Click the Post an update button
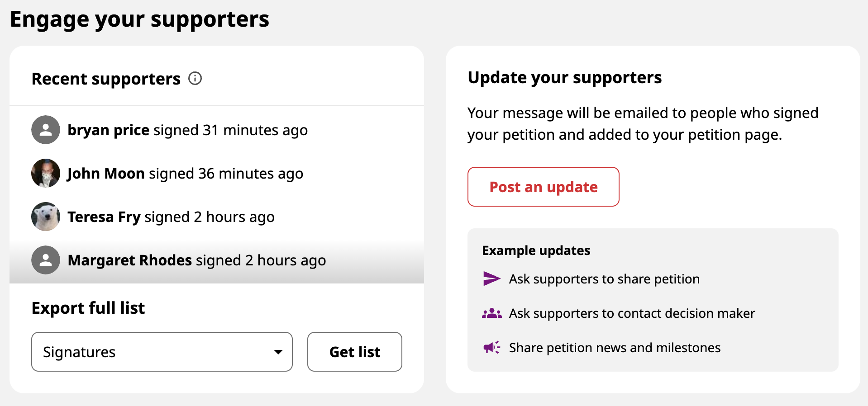This screenshot has height=406, width=868. coord(543,187)
